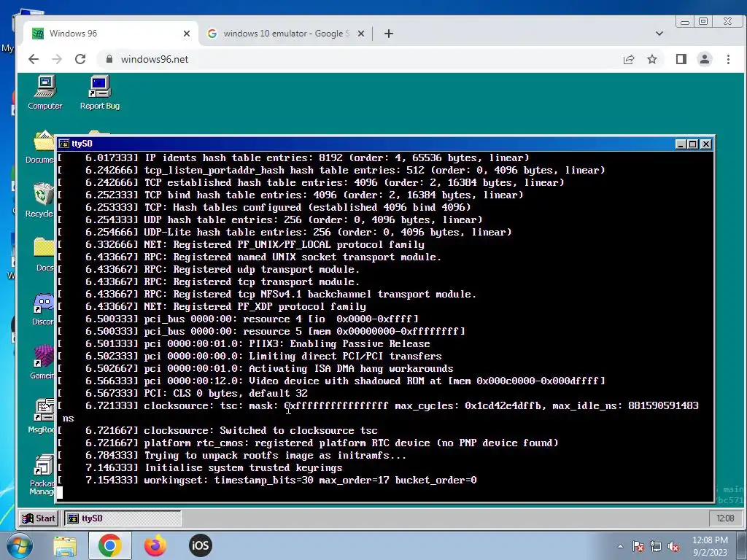Select ttyS0 in Windows 96 taskbar
Image resolution: width=747 pixels, height=560 pixels.
[x=123, y=518]
